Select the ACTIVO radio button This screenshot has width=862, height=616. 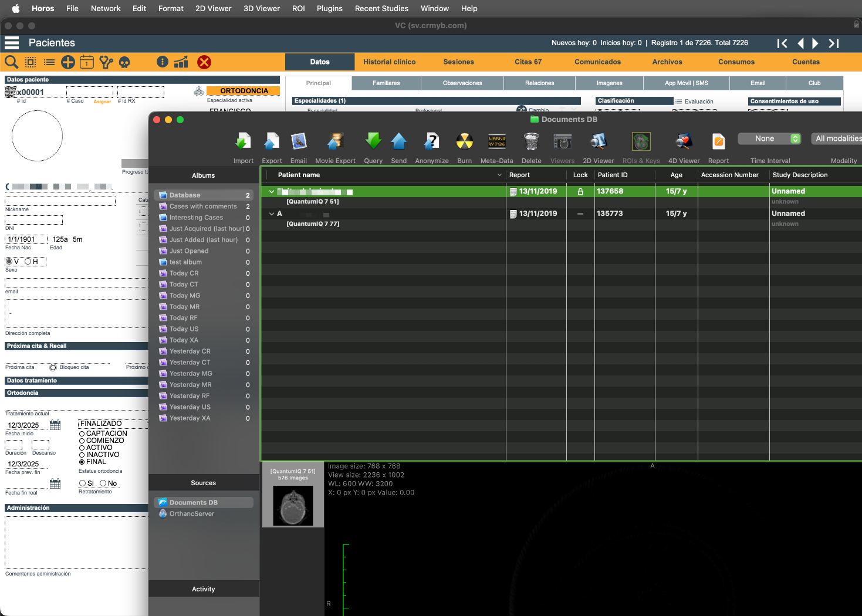pos(82,448)
